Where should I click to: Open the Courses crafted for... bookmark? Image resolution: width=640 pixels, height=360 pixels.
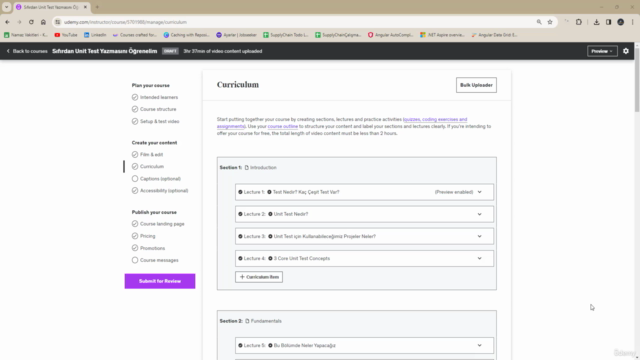(x=135, y=35)
